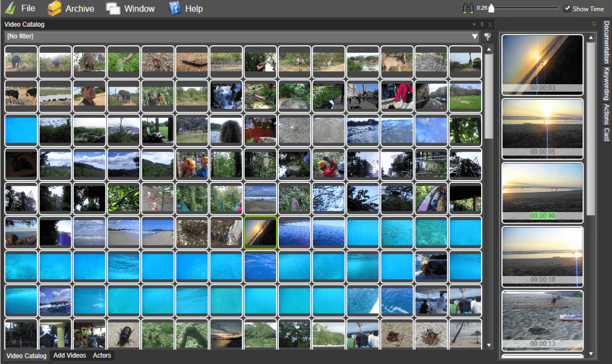Click the Window icon in the menu bar
The height and width of the screenshot is (364, 612).
114,8
